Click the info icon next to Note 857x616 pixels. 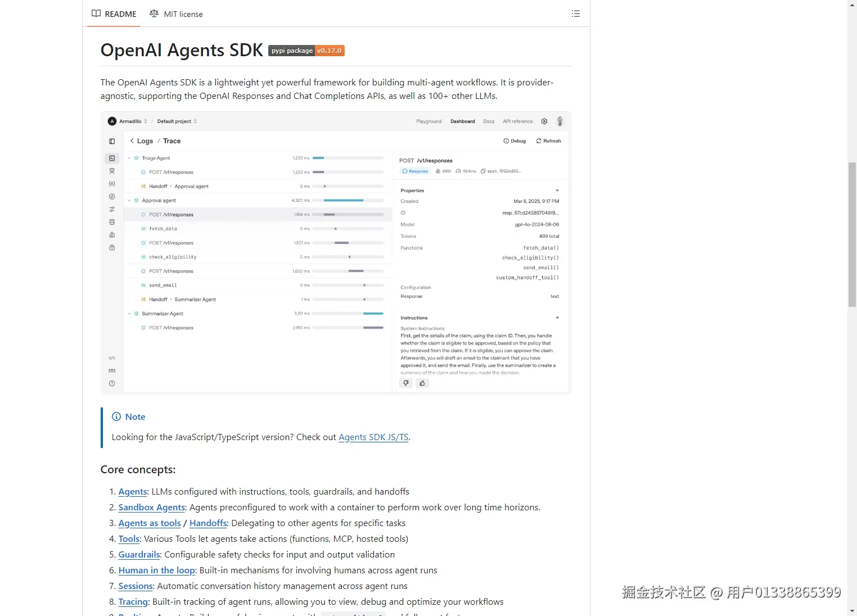116,416
